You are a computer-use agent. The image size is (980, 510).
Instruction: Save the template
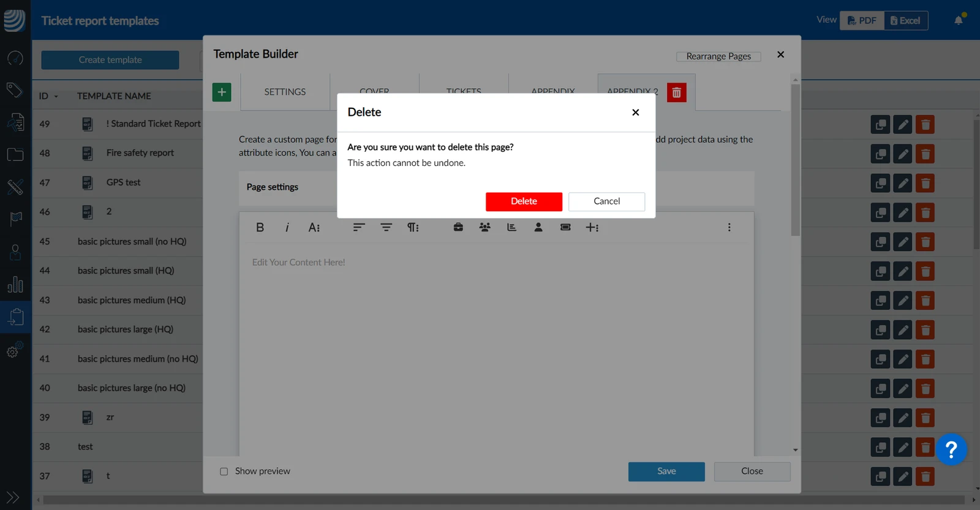tap(666, 471)
